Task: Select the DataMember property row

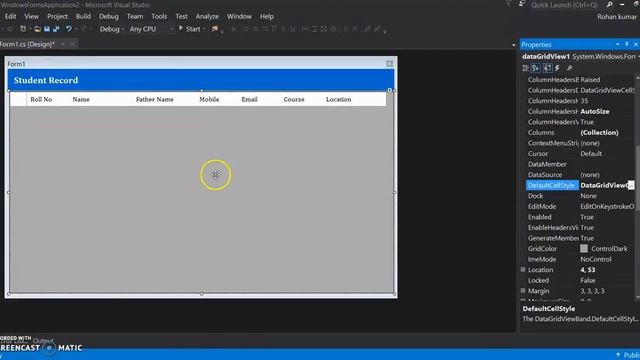Action: (x=580, y=164)
